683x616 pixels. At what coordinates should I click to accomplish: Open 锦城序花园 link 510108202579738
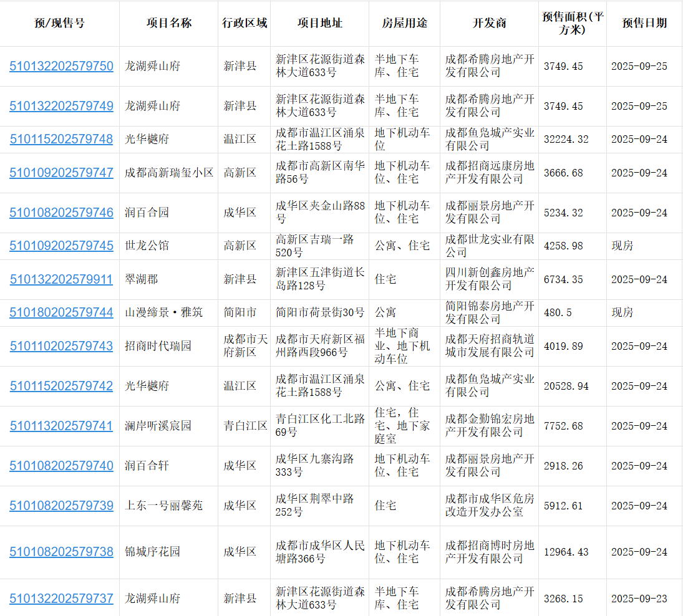61,552
